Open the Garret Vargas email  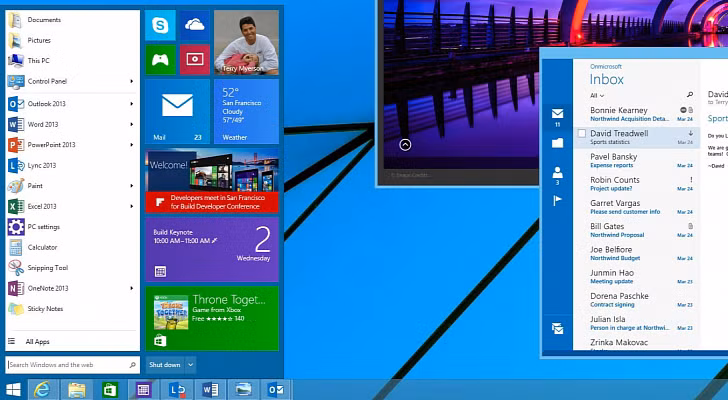pyautogui.click(x=637, y=207)
